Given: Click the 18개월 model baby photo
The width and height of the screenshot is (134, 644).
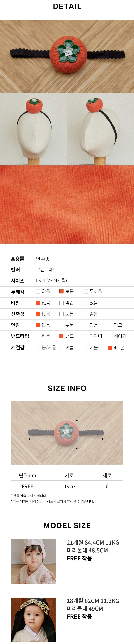Looking at the screenshot, I should click(x=34, y=620).
